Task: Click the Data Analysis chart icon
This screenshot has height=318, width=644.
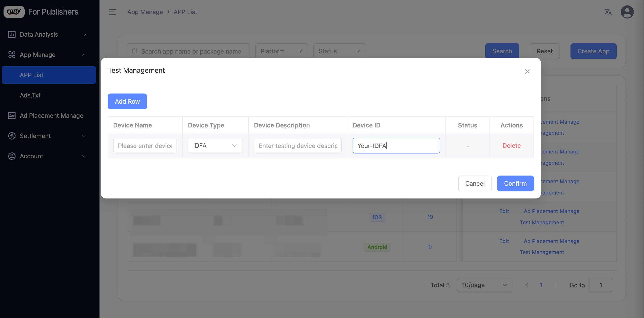Action: tap(12, 34)
